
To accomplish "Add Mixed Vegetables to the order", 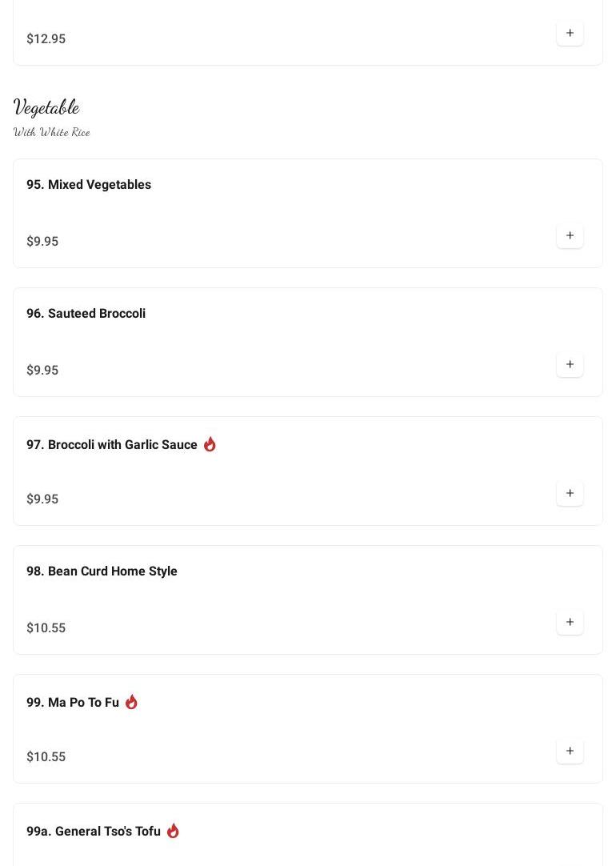I will coord(570,236).
